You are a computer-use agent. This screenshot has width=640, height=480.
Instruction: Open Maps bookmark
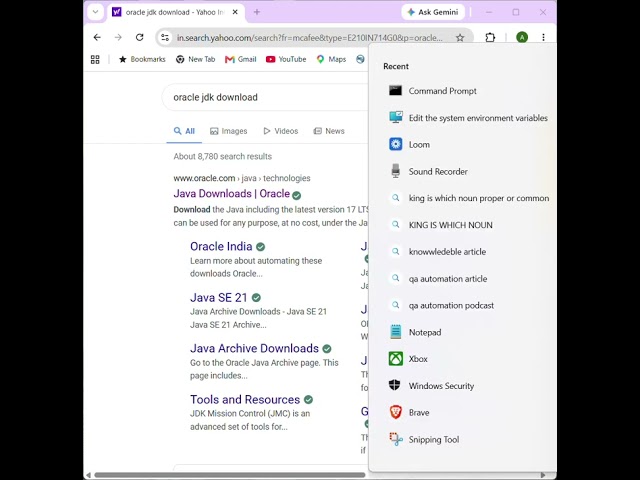click(x=331, y=59)
